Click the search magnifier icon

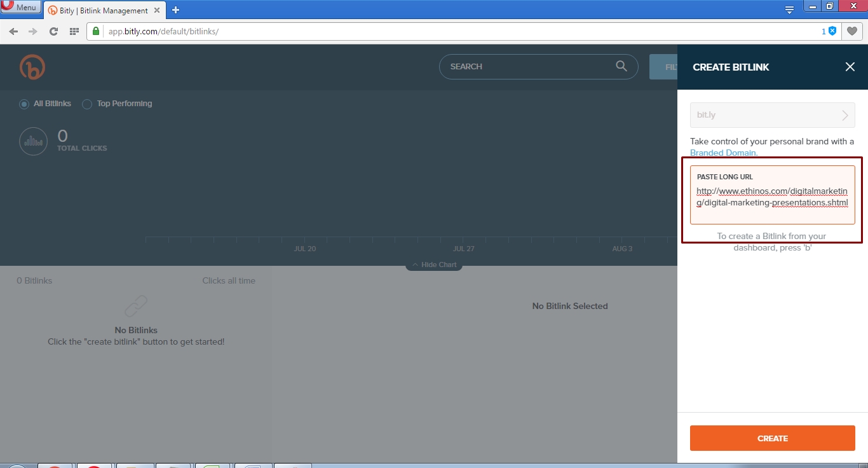[x=621, y=66]
